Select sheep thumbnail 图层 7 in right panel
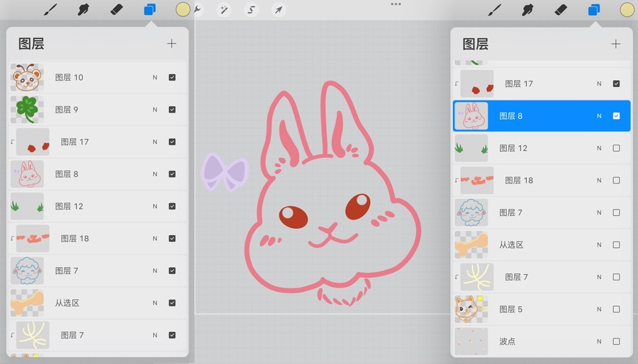The height and width of the screenshot is (364, 638). click(471, 212)
